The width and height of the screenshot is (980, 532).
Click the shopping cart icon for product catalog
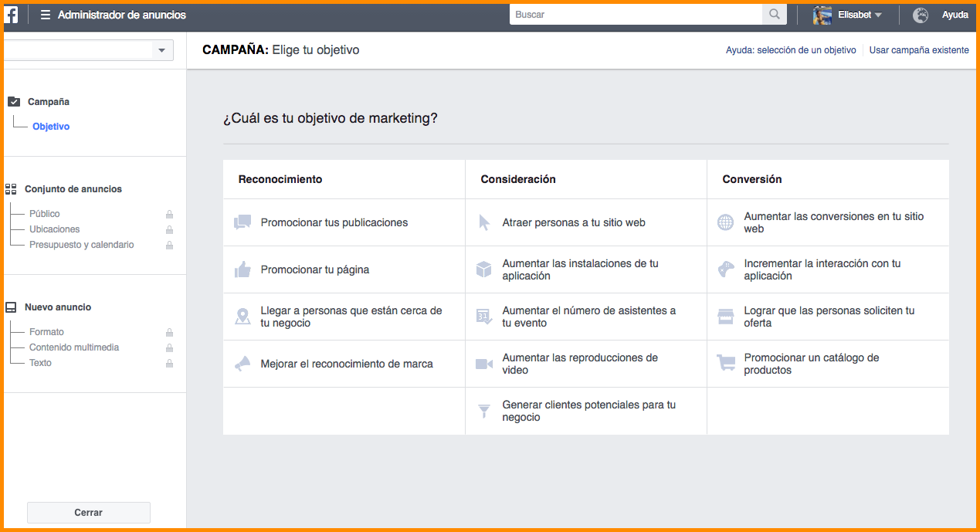(726, 364)
